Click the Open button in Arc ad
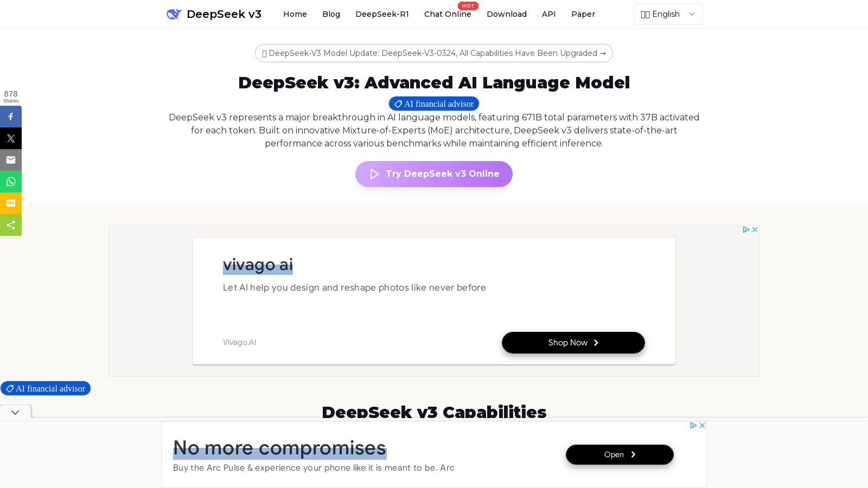 tap(620, 454)
